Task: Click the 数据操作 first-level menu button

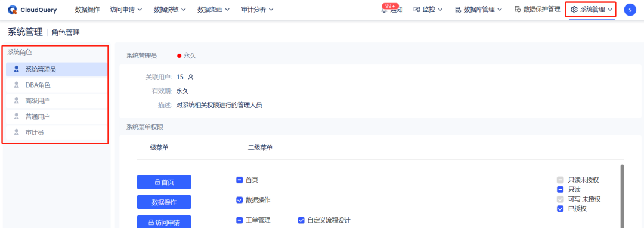Action: coord(164,202)
